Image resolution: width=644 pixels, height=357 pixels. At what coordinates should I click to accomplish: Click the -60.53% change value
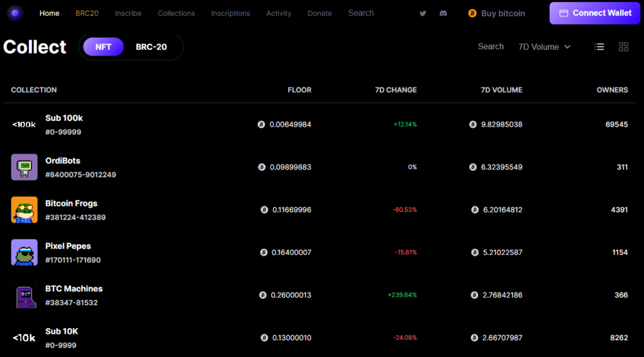coord(404,210)
